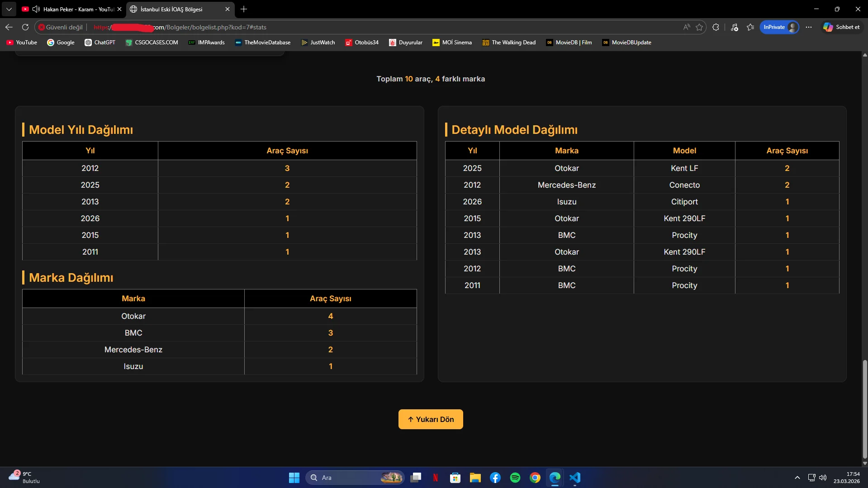Image resolution: width=868 pixels, height=488 pixels.
Task: Open the read aloud icon in address bar
Action: [x=687, y=27]
